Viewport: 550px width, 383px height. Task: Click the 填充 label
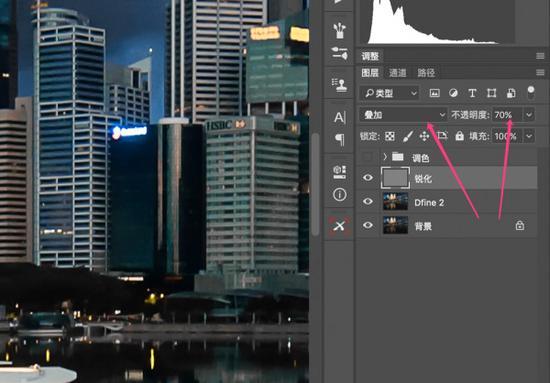[x=480, y=136]
